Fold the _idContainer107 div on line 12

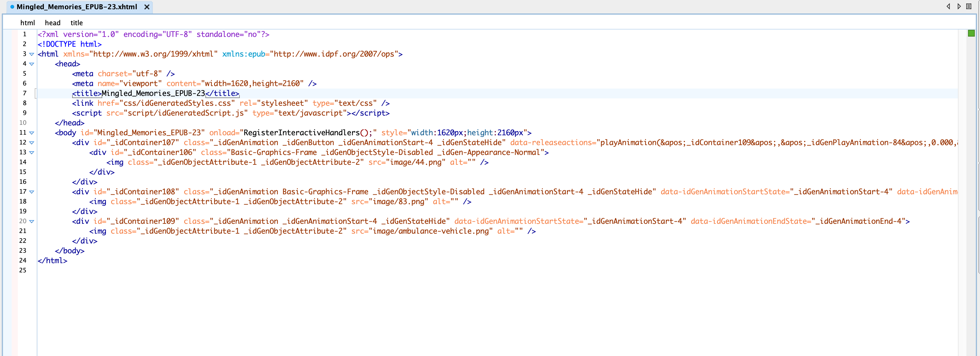pos(32,143)
